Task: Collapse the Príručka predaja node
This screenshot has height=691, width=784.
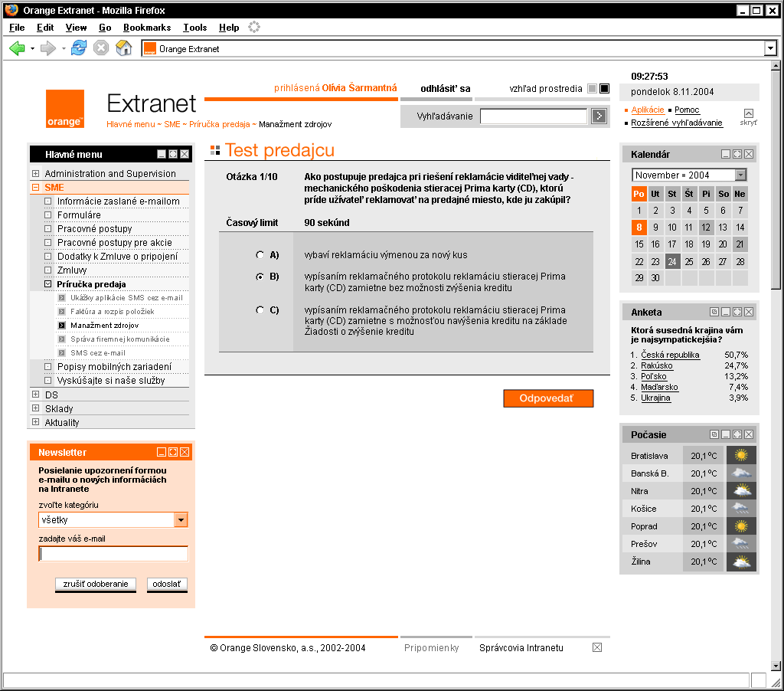Action: coord(48,284)
